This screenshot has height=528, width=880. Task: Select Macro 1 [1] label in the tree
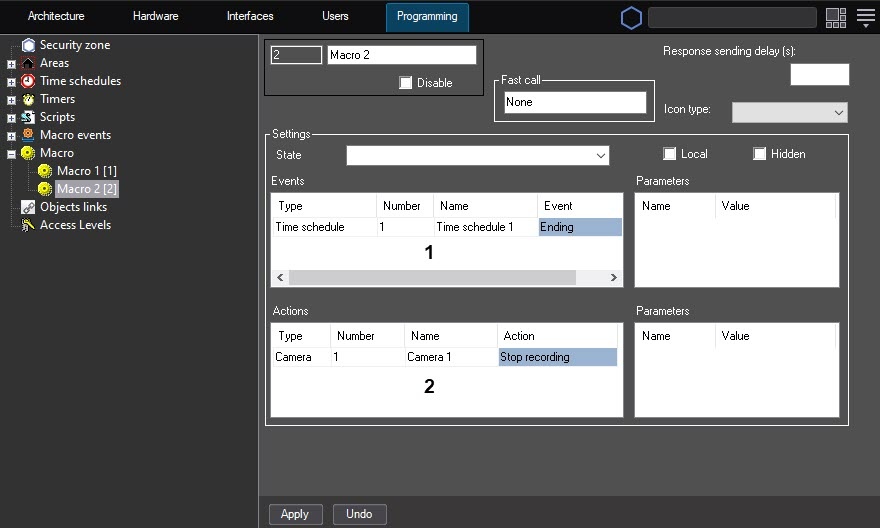coord(86,171)
